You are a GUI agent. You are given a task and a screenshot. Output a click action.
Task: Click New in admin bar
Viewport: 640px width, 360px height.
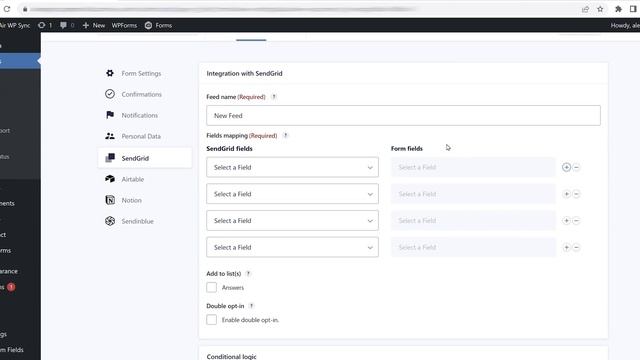click(x=94, y=25)
